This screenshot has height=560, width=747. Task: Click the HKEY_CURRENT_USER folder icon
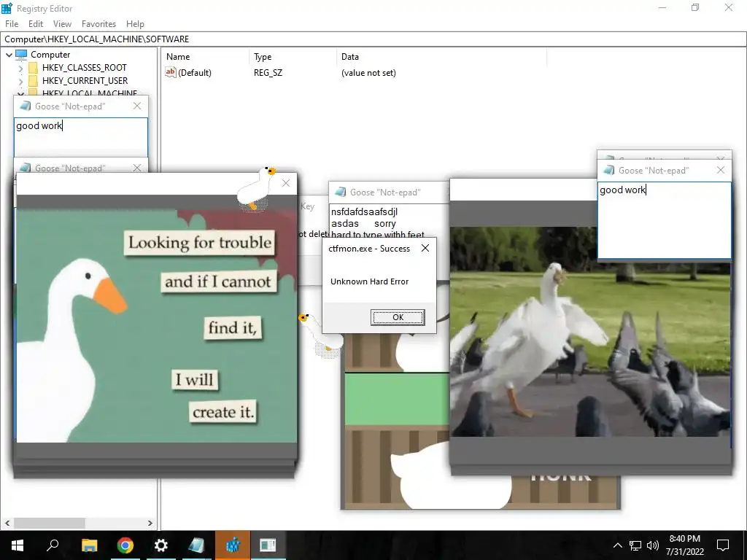pos(33,81)
